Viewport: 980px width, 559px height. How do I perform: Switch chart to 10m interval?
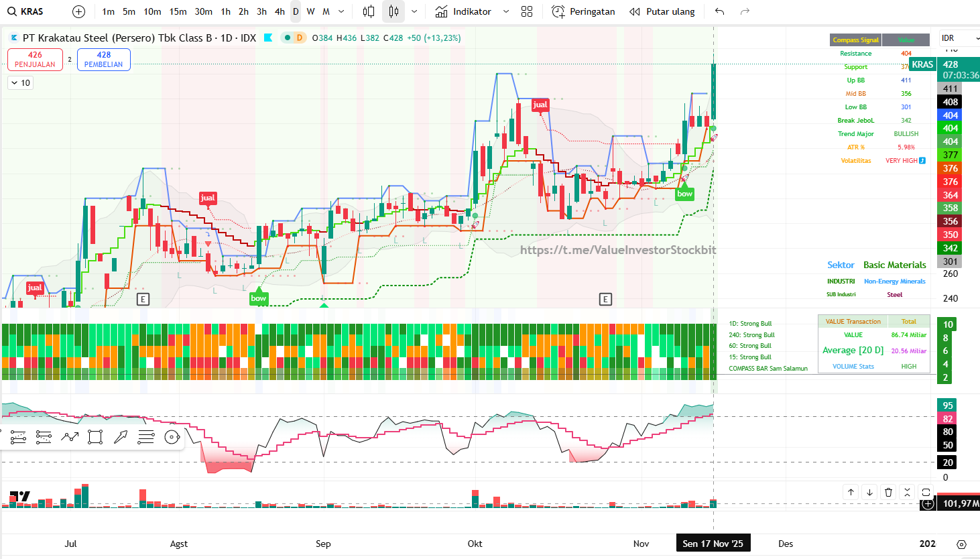point(152,11)
